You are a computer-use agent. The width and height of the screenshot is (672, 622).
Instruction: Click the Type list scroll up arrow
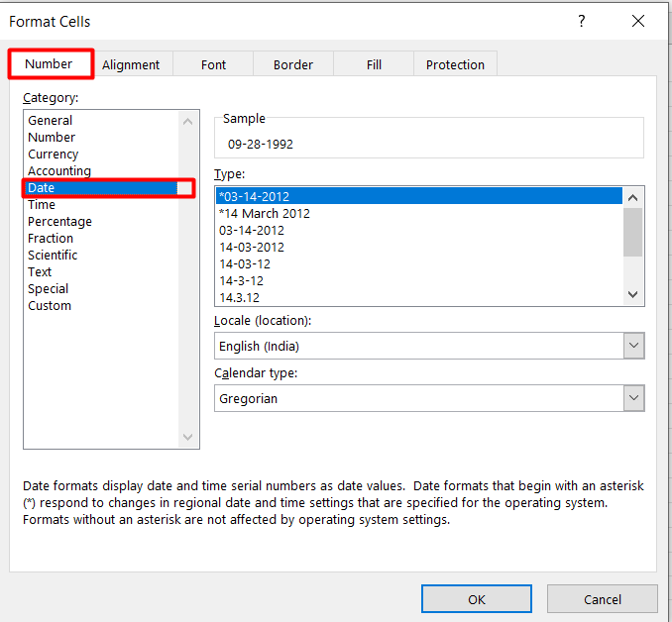pyautogui.click(x=633, y=197)
